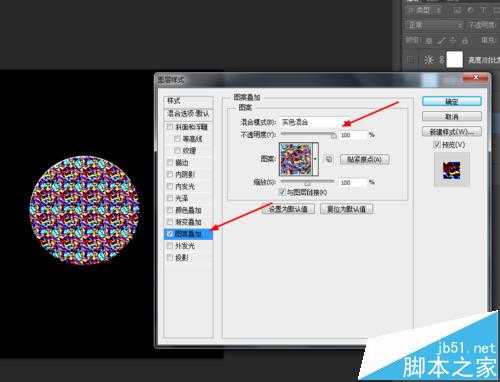Select the 样式 styles list entry

[188, 101]
